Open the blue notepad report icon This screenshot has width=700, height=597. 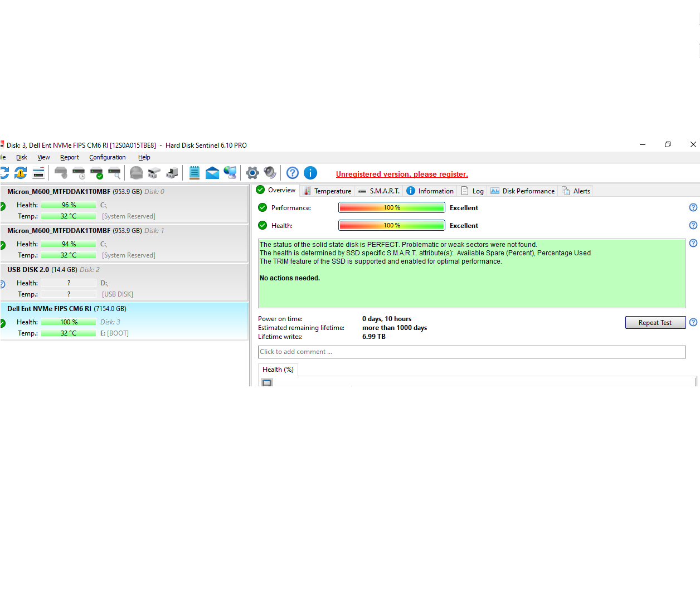click(194, 173)
